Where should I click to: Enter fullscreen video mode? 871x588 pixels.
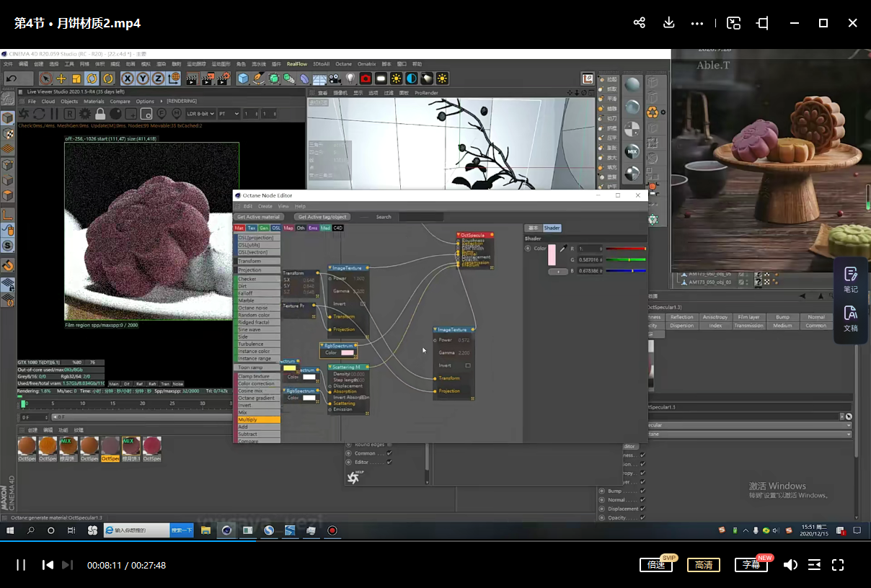[838, 565]
